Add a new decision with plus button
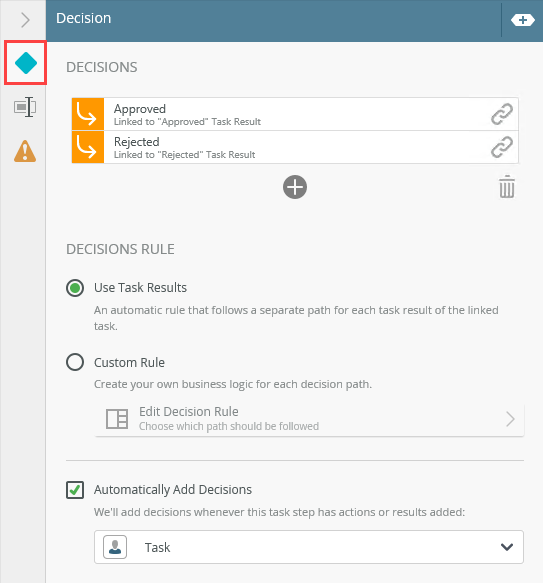 295,187
